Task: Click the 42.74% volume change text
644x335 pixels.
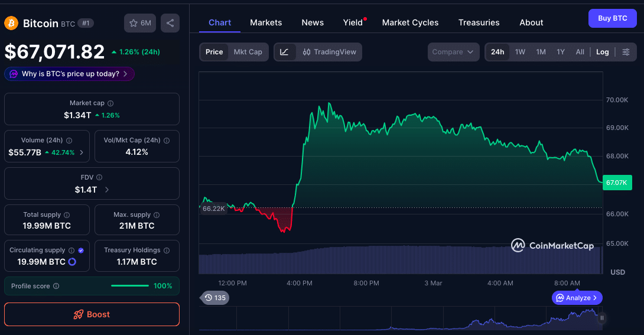Action: (60, 152)
